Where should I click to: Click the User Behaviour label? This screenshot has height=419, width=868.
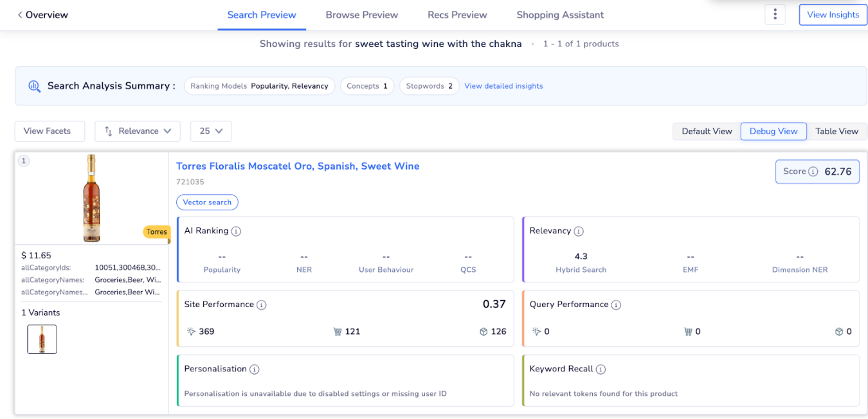[x=386, y=270]
